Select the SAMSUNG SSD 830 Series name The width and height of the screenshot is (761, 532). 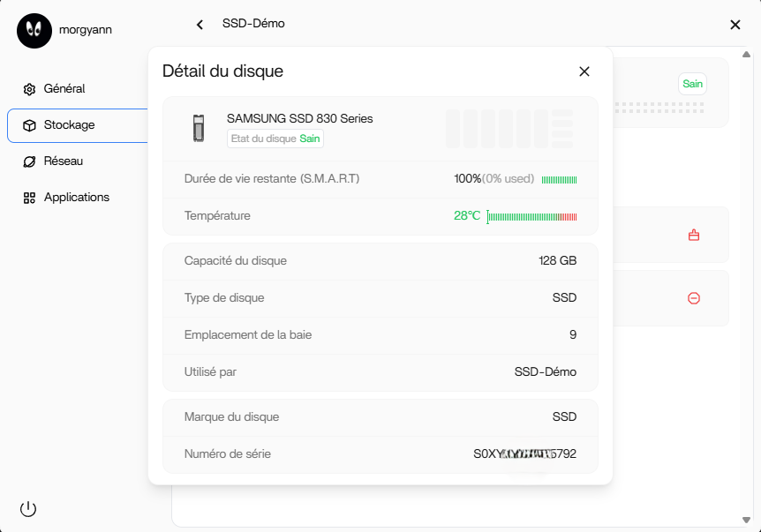pos(299,119)
